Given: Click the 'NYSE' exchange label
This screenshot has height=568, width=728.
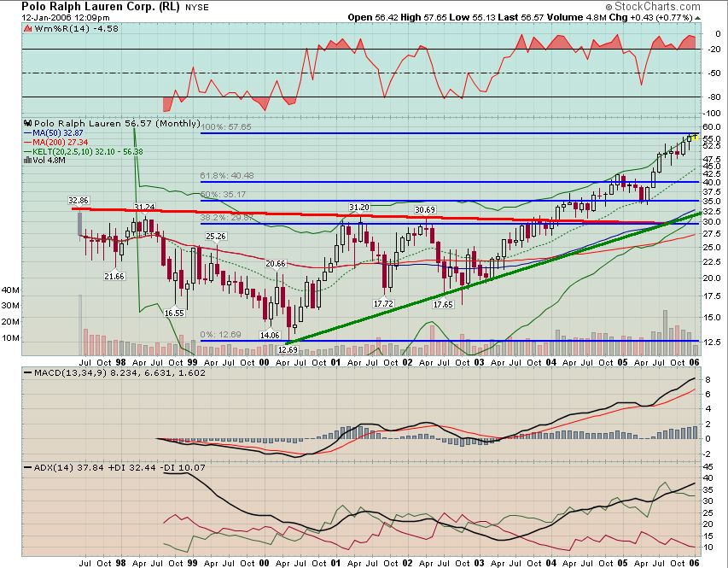Looking at the screenshot, I should coord(197,8).
